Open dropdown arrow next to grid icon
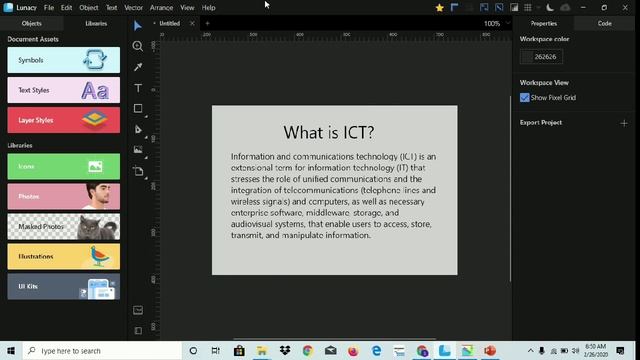Image resolution: width=640 pixels, height=360 pixels. [x=538, y=7]
